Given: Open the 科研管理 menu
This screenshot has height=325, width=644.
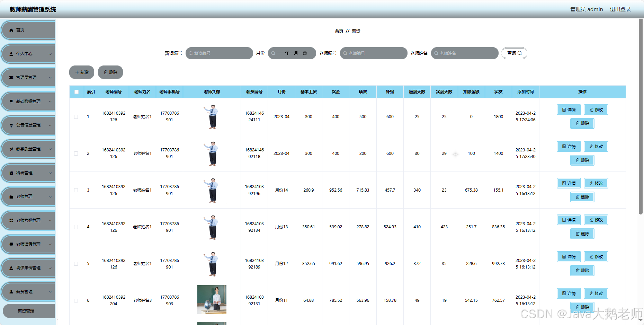Looking at the screenshot, I should (28, 173).
